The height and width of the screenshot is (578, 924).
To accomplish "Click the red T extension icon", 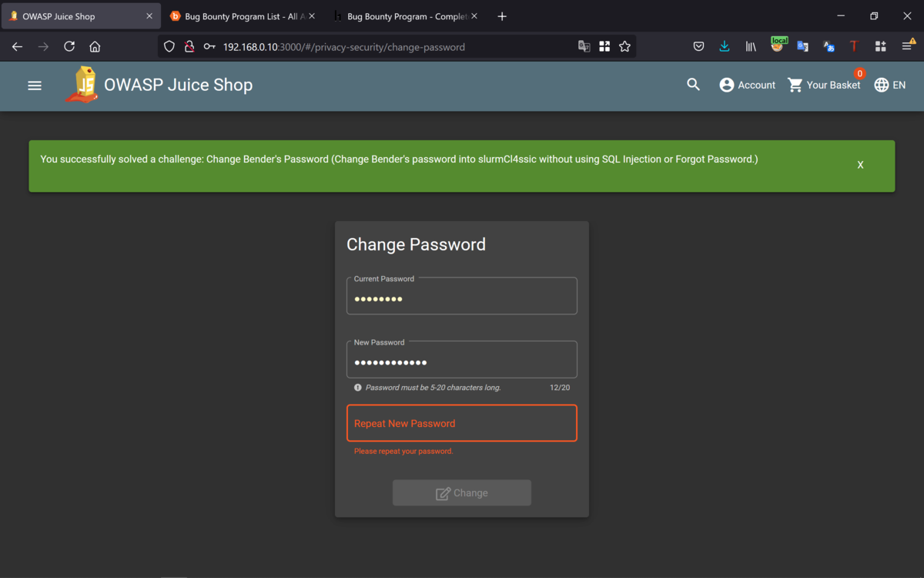I will pyautogui.click(x=854, y=47).
